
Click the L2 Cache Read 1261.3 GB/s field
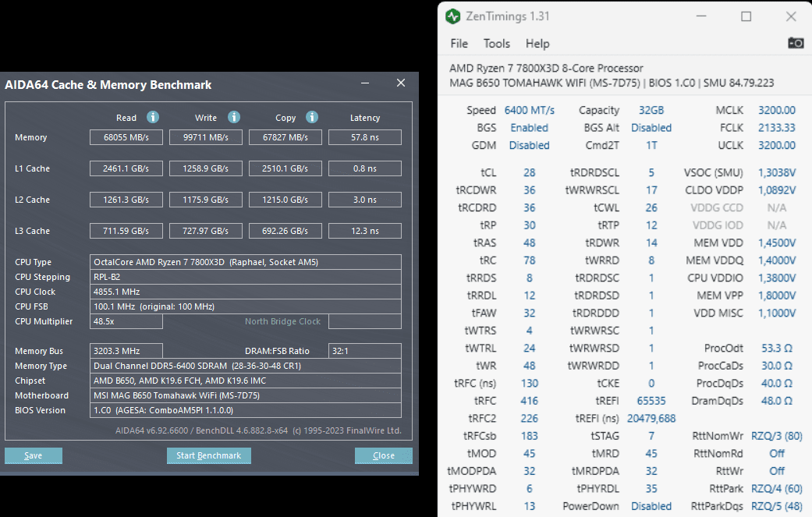point(126,200)
